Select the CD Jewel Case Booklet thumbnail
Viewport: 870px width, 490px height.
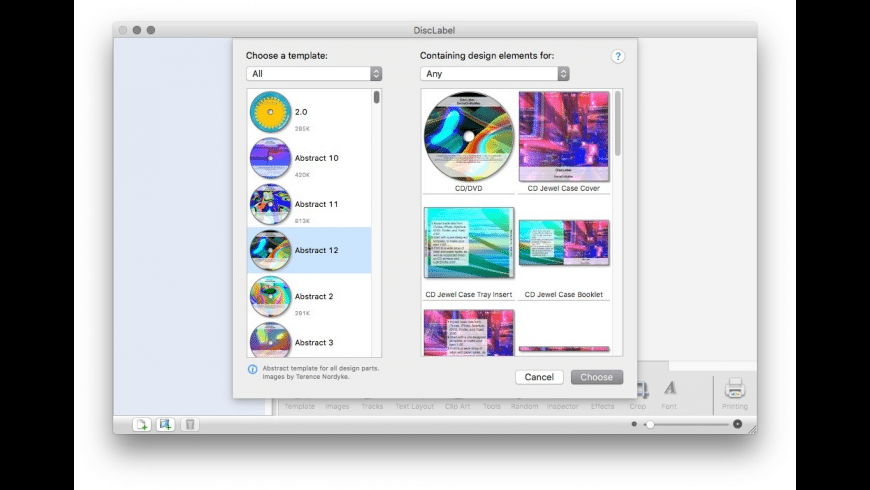click(564, 243)
